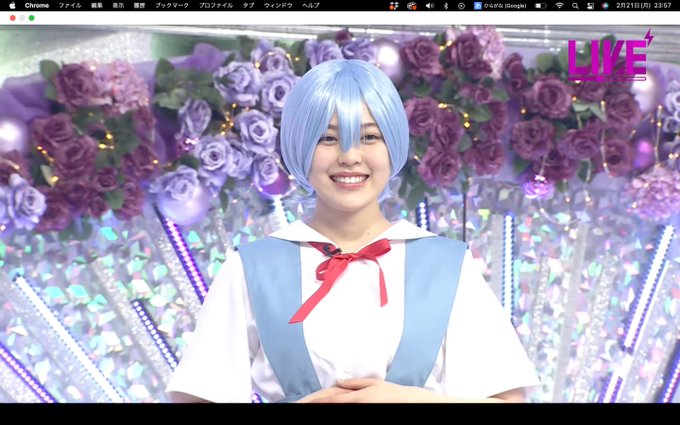
Task: Open the date and time 2月21日(月) 23:57
Action: tap(645, 6)
